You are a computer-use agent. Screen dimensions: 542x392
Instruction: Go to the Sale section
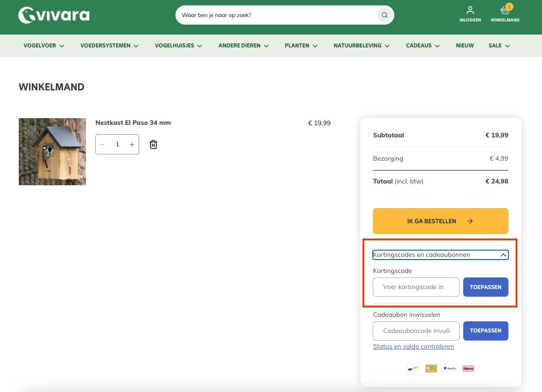pyautogui.click(x=499, y=45)
